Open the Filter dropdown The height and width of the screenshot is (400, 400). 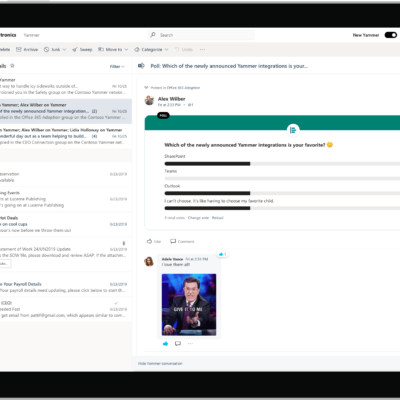pos(117,66)
